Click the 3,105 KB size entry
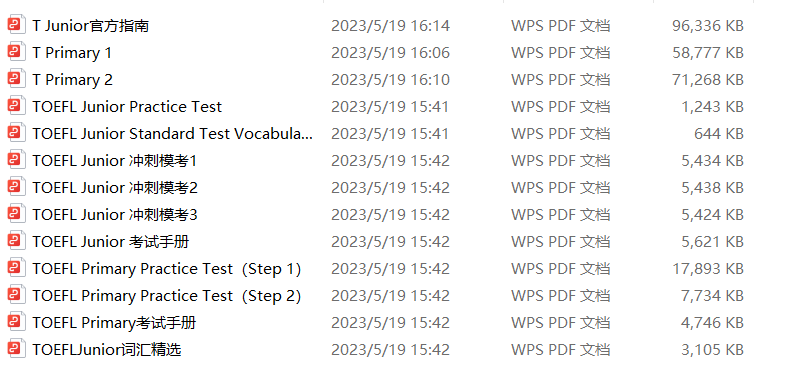This screenshot has height=374, width=789. click(713, 349)
